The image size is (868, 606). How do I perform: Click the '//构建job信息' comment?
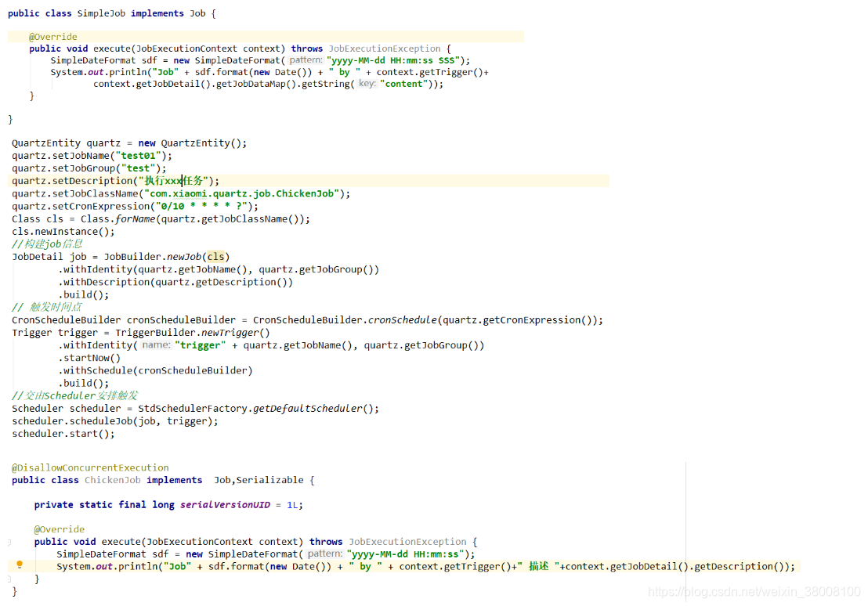(x=47, y=244)
